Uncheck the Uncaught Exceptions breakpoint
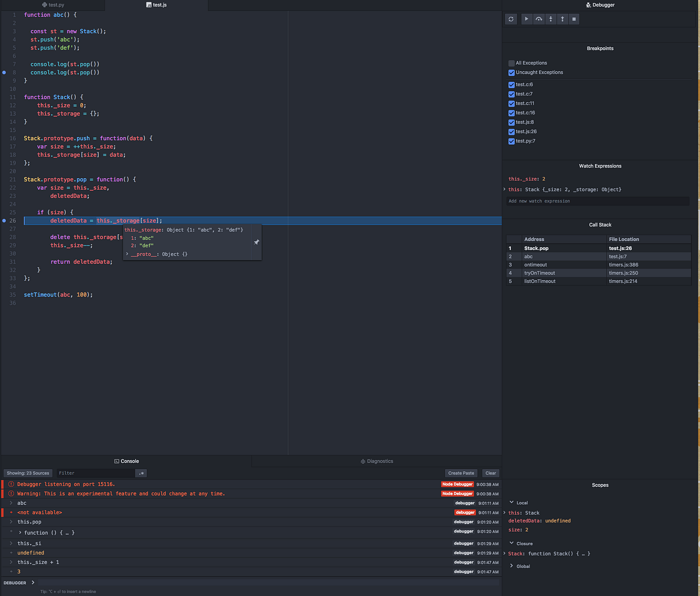The image size is (700, 596). [x=512, y=72]
